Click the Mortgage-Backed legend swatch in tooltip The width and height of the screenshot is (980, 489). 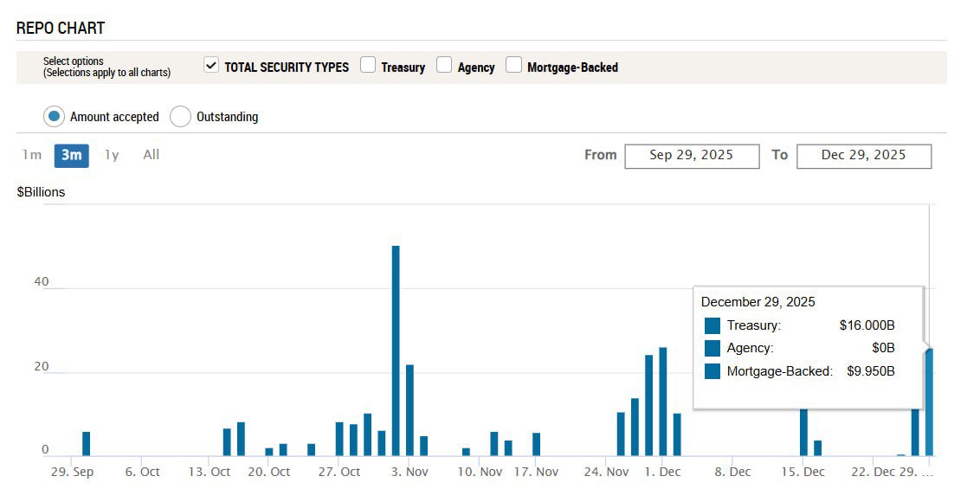712,371
